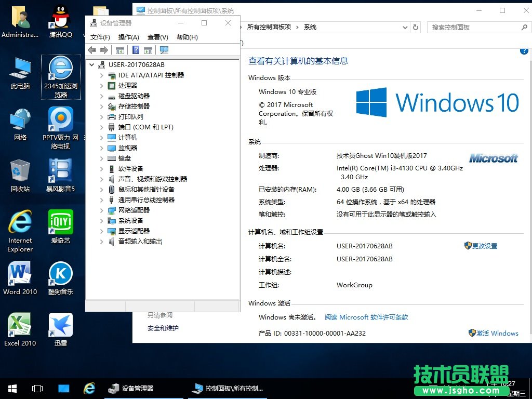Open the Tencent QQ desktop icon
Viewport: 532px width, 399px height.
click(x=60, y=21)
